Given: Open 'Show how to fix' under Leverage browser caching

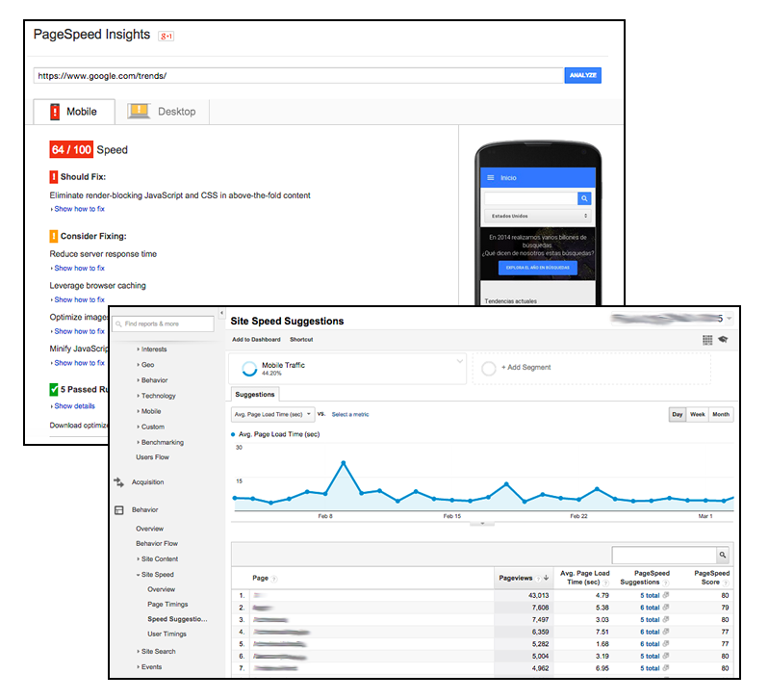Looking at the screenshot, I should pyautogui.click(x=79, y=299).
